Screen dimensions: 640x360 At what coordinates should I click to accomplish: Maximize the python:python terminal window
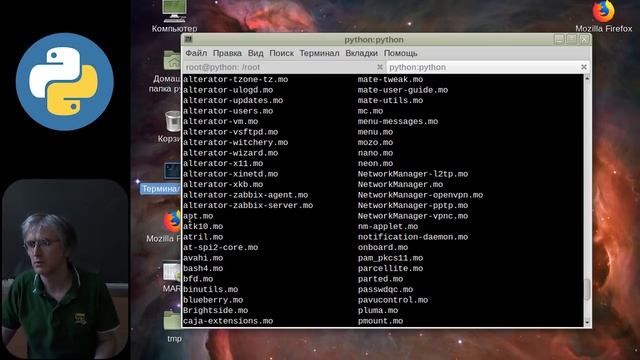point(572,39)
